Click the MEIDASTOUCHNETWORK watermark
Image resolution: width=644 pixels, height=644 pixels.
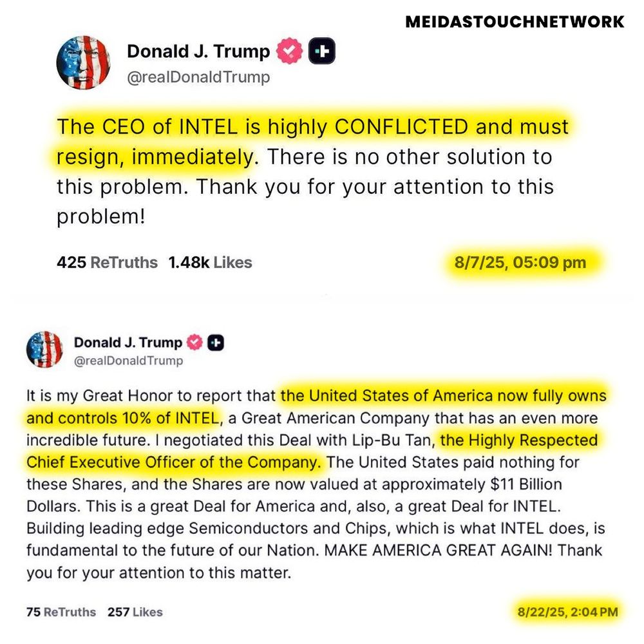coord(515,22)
